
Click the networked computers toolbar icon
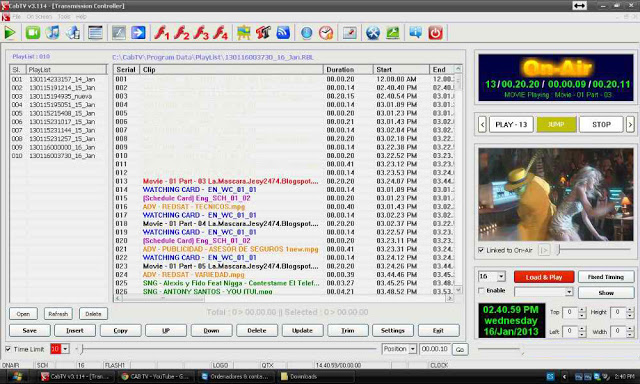click(x=73, y=33)
